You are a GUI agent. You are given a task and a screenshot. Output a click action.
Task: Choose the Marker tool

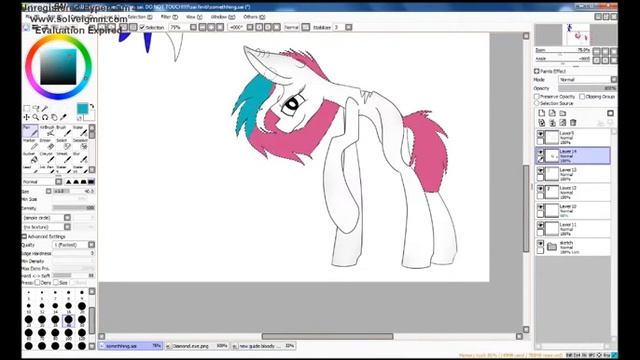[x=30, y=144]
